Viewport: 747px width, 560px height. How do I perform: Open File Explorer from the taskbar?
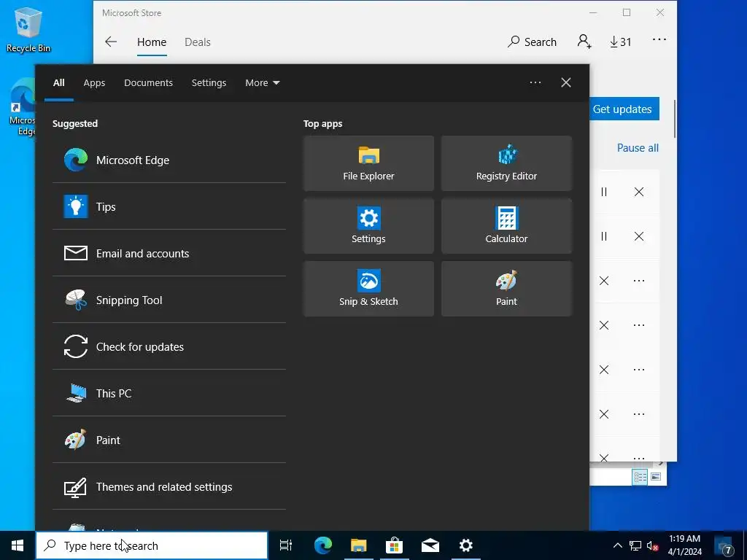coord(359,545)
